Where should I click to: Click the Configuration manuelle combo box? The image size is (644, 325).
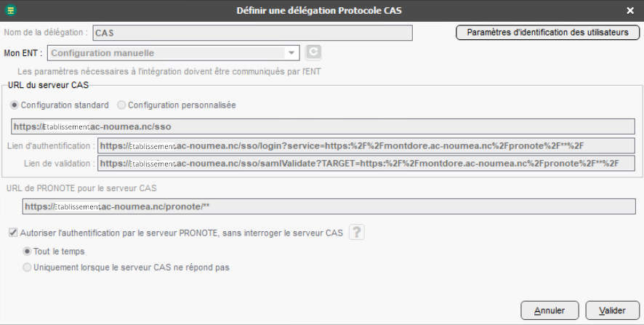pyautogui.click(x=167, y=52)
